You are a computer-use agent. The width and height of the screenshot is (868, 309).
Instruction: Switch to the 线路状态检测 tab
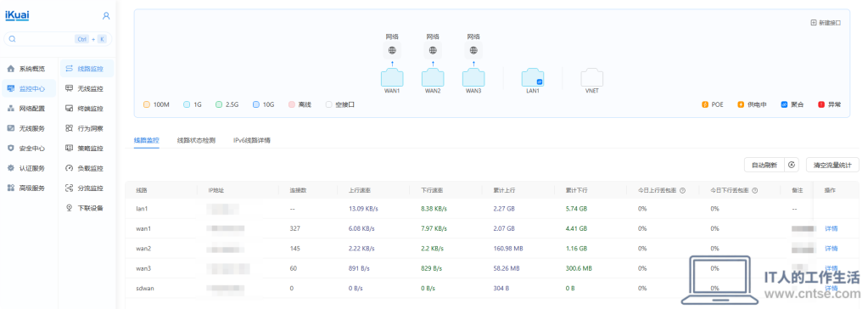196,140
